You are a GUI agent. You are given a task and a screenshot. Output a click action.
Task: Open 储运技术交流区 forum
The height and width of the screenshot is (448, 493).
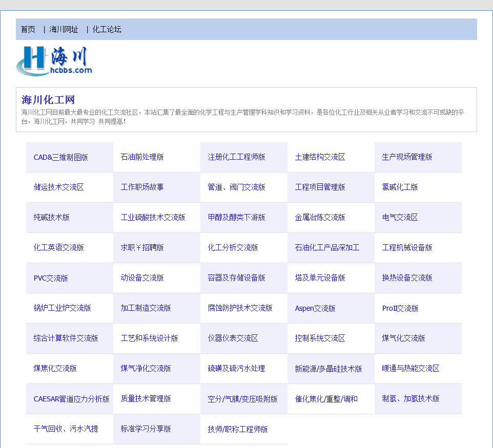58,187
